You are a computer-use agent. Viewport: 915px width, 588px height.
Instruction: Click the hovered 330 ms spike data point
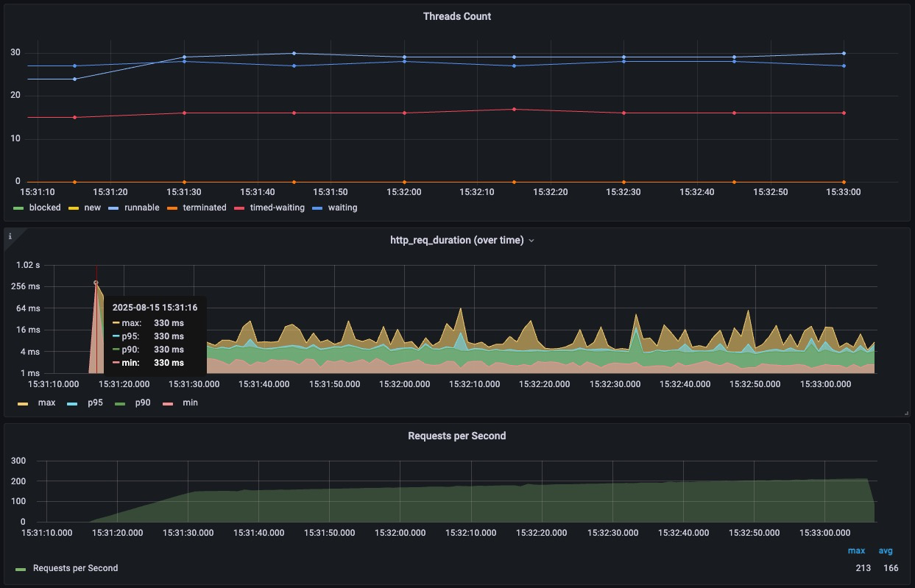96,283
